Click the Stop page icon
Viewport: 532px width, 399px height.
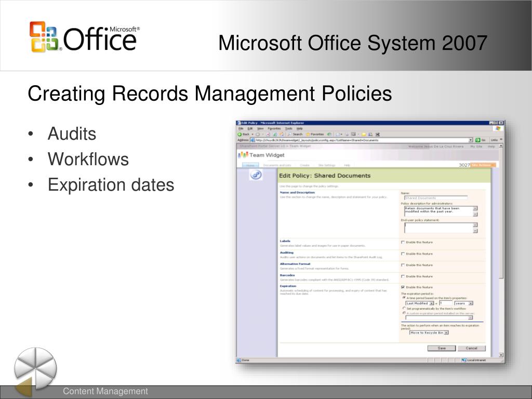268,135
